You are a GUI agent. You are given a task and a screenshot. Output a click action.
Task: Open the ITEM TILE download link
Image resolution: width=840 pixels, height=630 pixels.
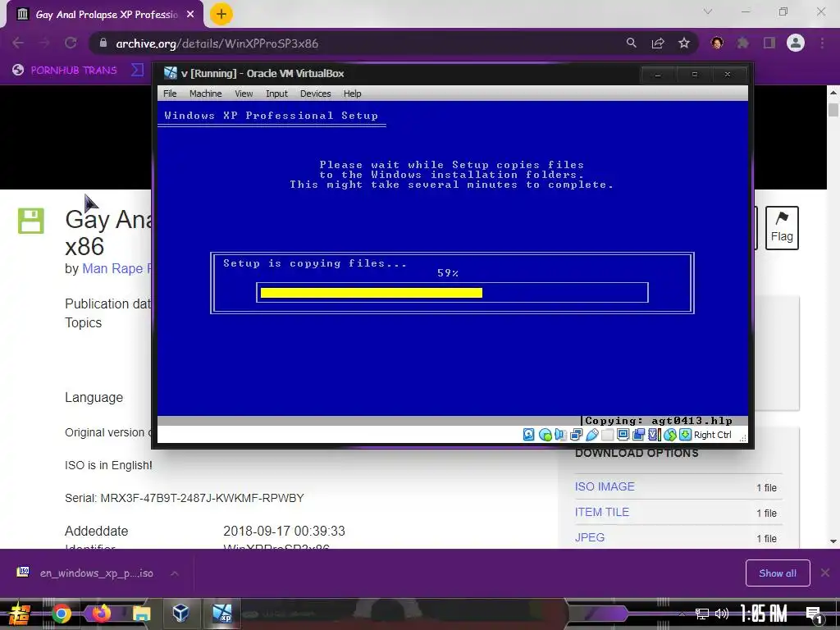click(x=601, y=512)
